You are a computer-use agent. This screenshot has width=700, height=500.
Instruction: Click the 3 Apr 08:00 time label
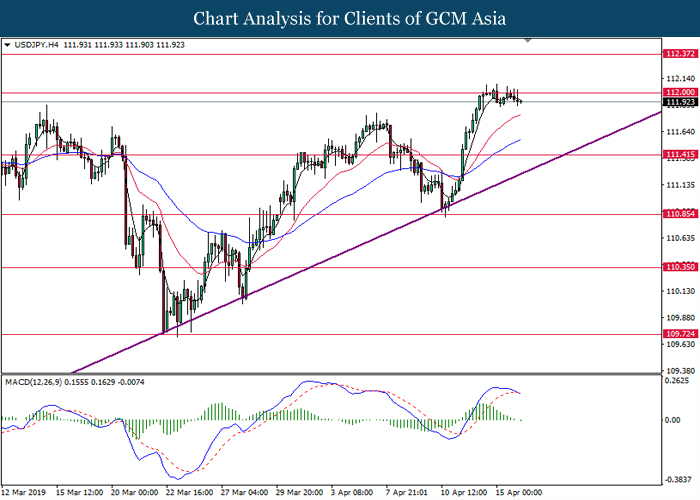351,492
